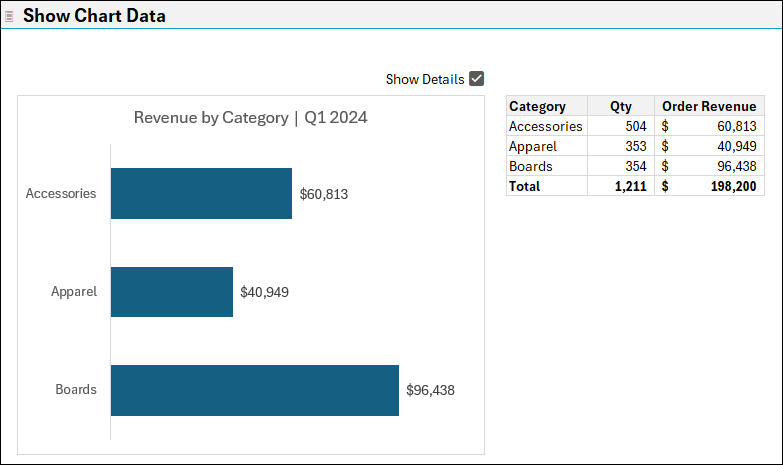Screen dimensions: 783x465
Task: Uncheck the Show Details checkbox
Action: point(477,79)
